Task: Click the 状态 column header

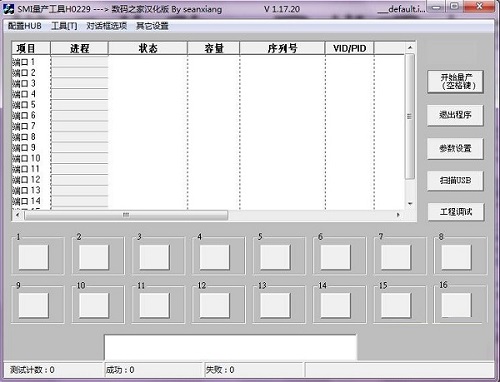Action: click(148, 48)
